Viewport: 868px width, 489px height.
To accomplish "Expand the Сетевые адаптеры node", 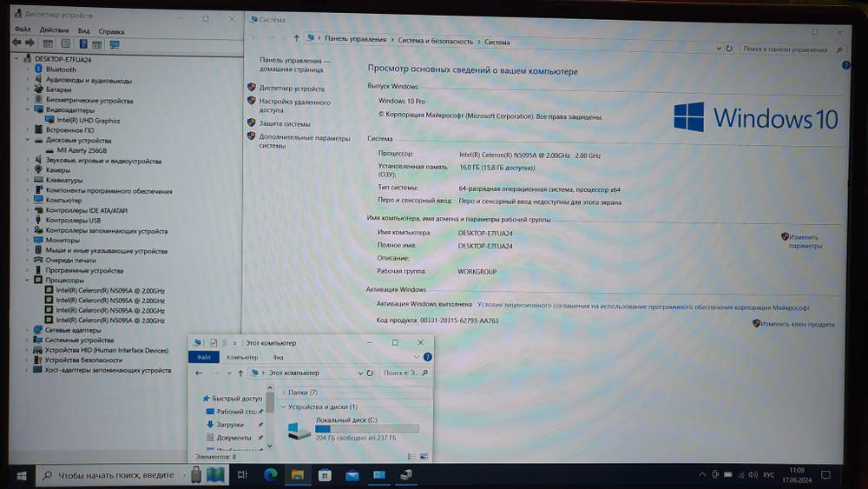I will coord(27,330).
